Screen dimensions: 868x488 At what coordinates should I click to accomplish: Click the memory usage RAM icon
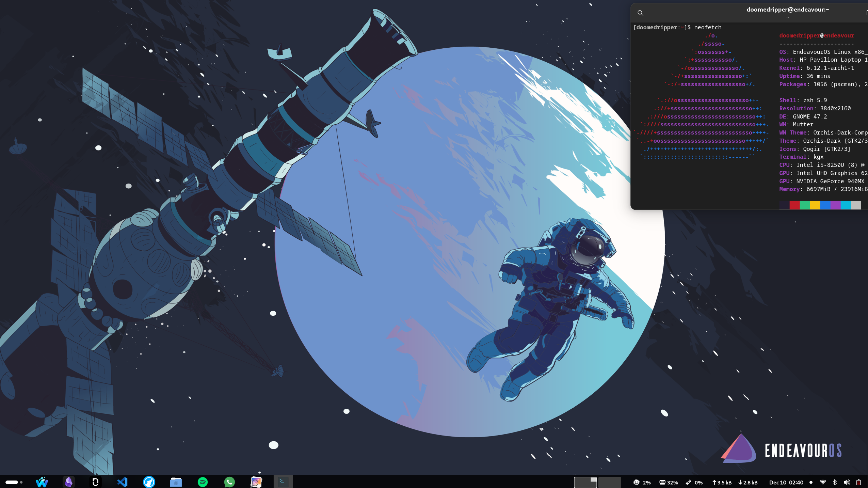[662, 482]
